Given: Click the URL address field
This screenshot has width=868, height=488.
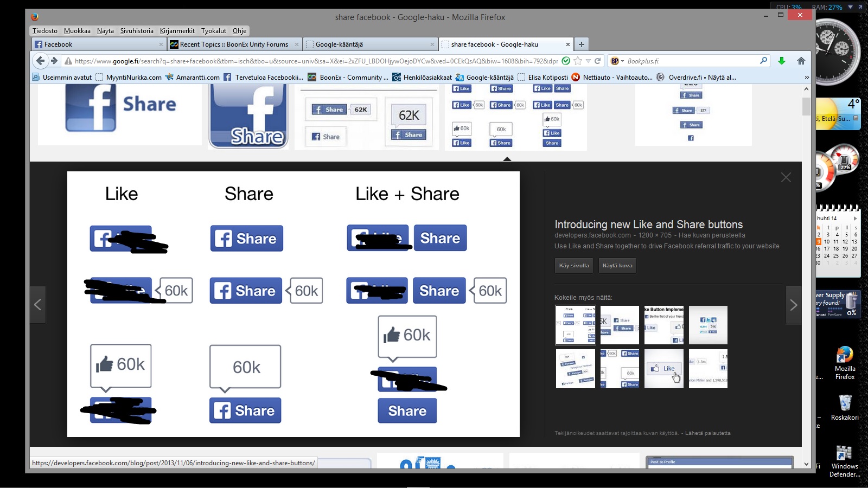Looking at the screenshot, I should [316, 61].
